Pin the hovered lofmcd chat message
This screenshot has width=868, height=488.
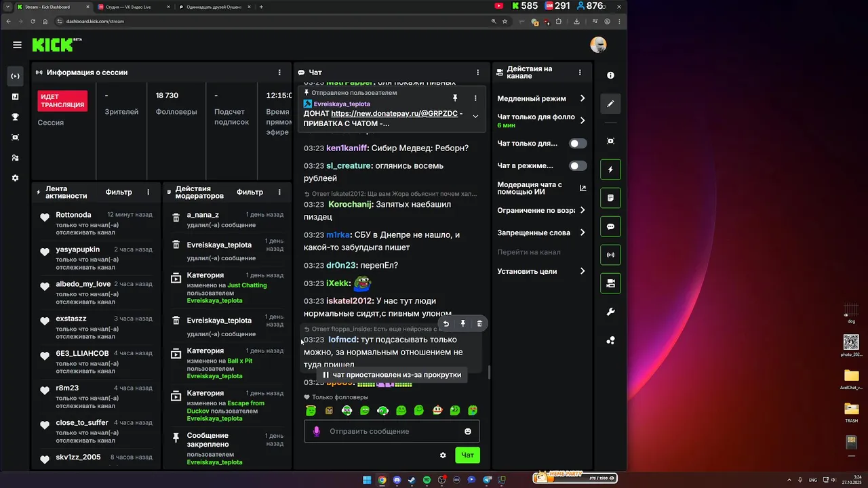462,324
